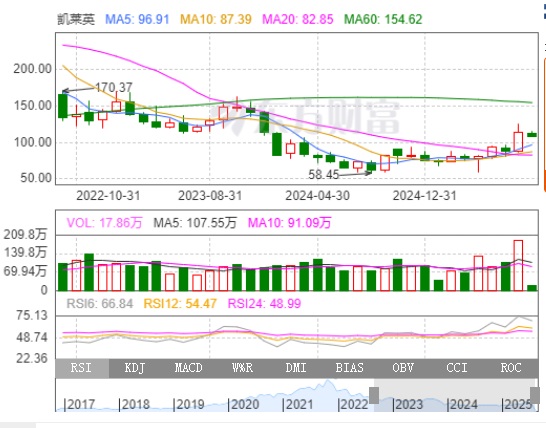
Task: Click the 2020 marker on the timeline overview
Action: point(243,404)
